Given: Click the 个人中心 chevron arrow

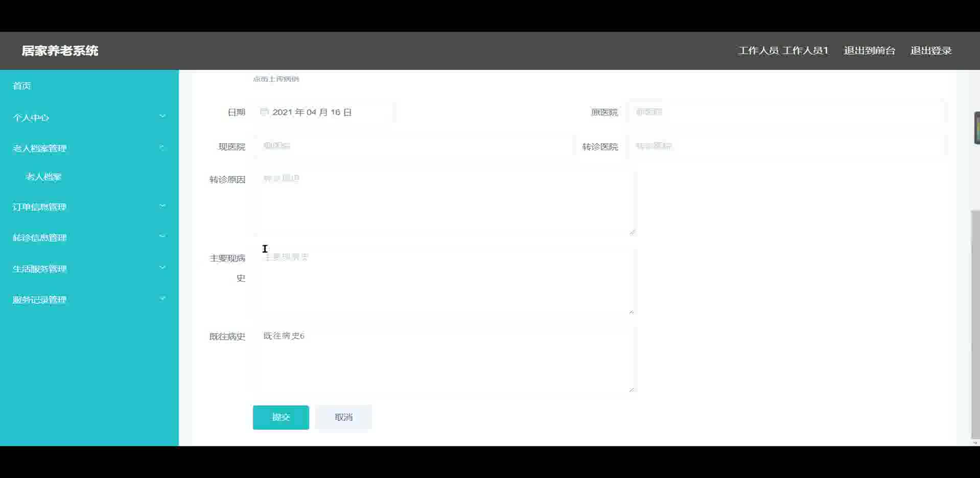Looking at the screenshot, I should (162, 116).
